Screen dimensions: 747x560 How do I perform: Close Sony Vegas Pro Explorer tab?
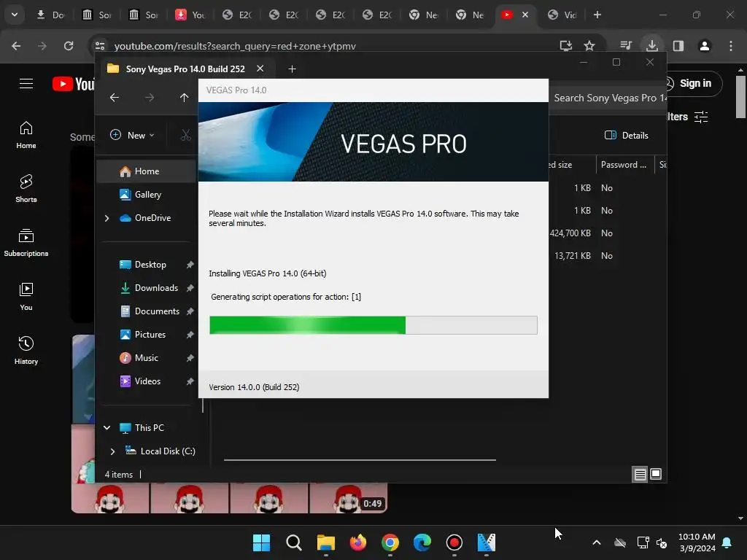(260, 69)
